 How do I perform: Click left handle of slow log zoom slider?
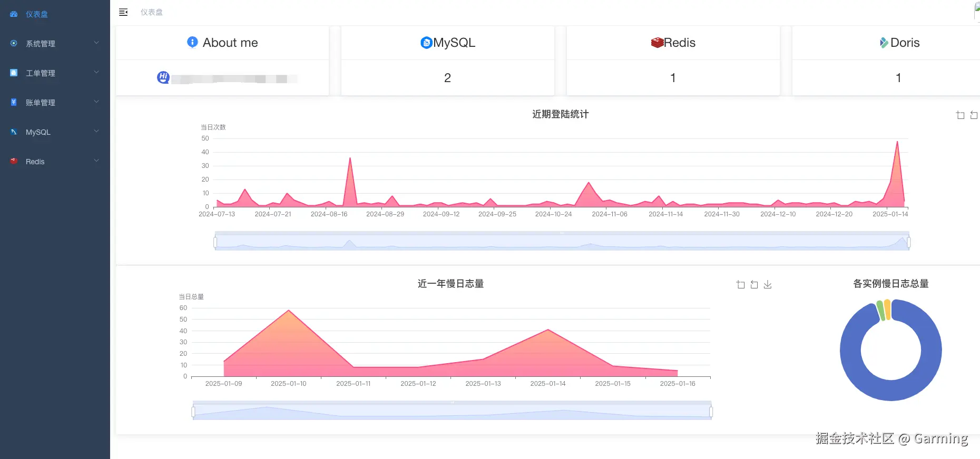click(193, 412)
